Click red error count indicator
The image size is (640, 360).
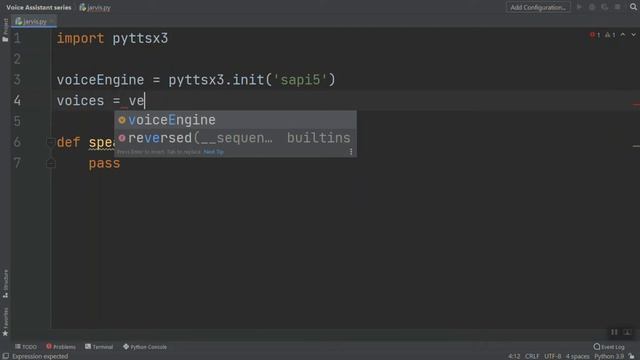coord(595,35)
